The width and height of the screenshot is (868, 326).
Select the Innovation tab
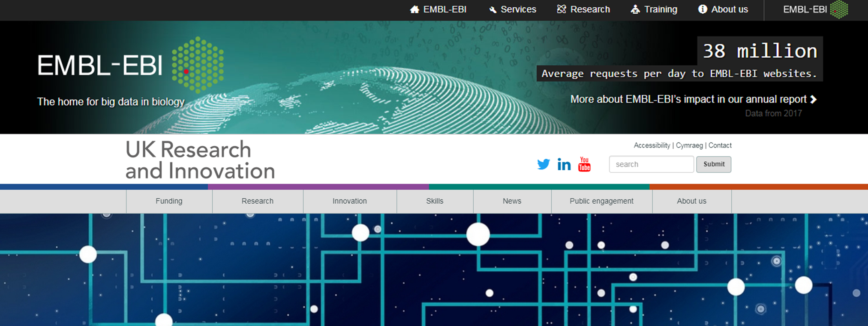tap(350, 201)
